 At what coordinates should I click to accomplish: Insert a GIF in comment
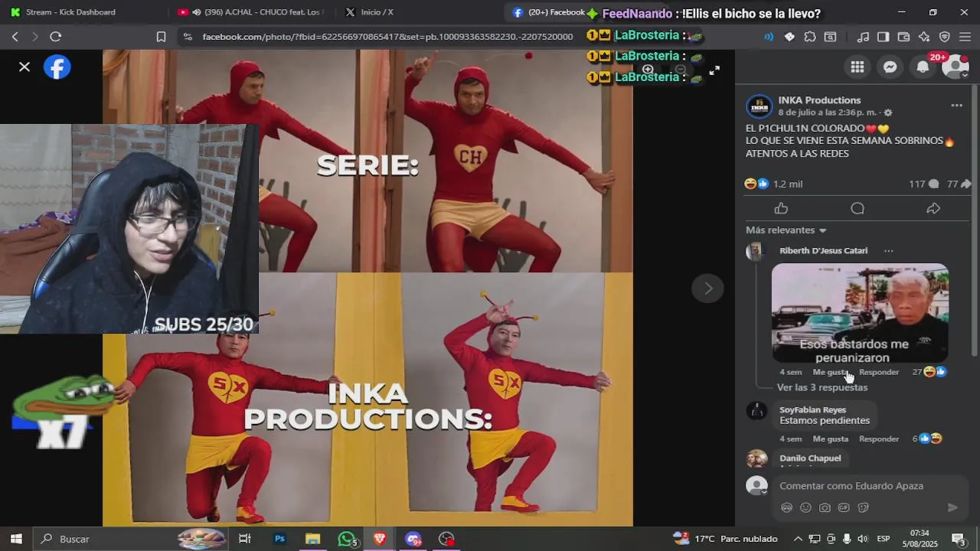click(x=844, y=507)
